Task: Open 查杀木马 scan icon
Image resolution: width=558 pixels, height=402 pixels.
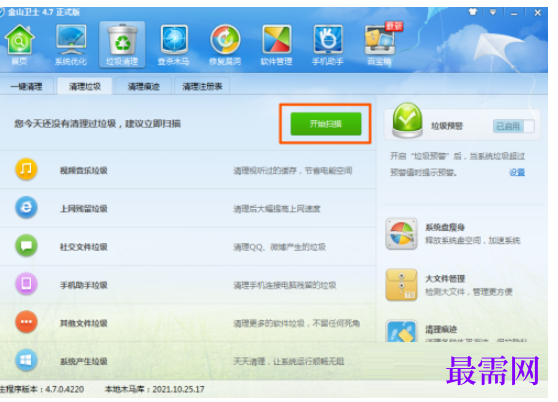Action: click(x=174, y=39)
